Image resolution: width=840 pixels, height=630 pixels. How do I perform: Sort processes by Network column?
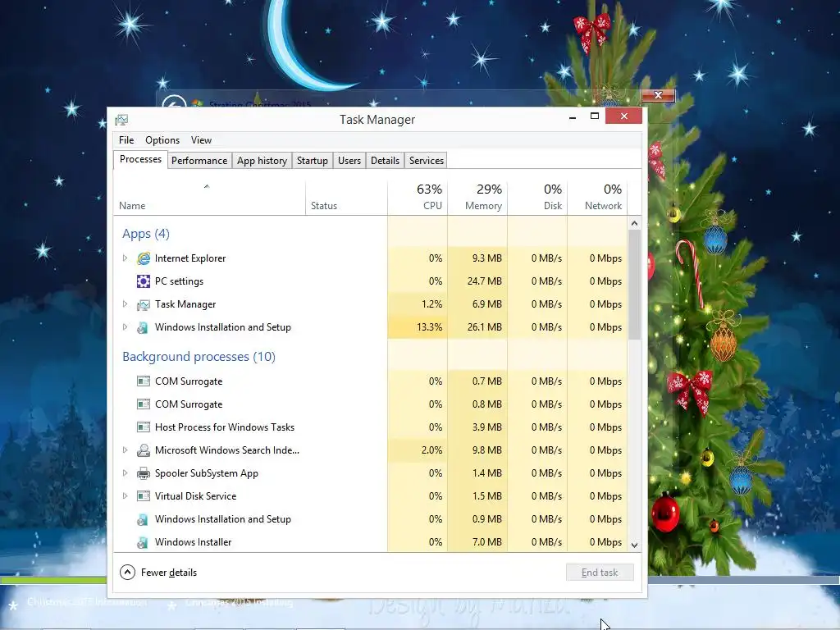point(597,197)
